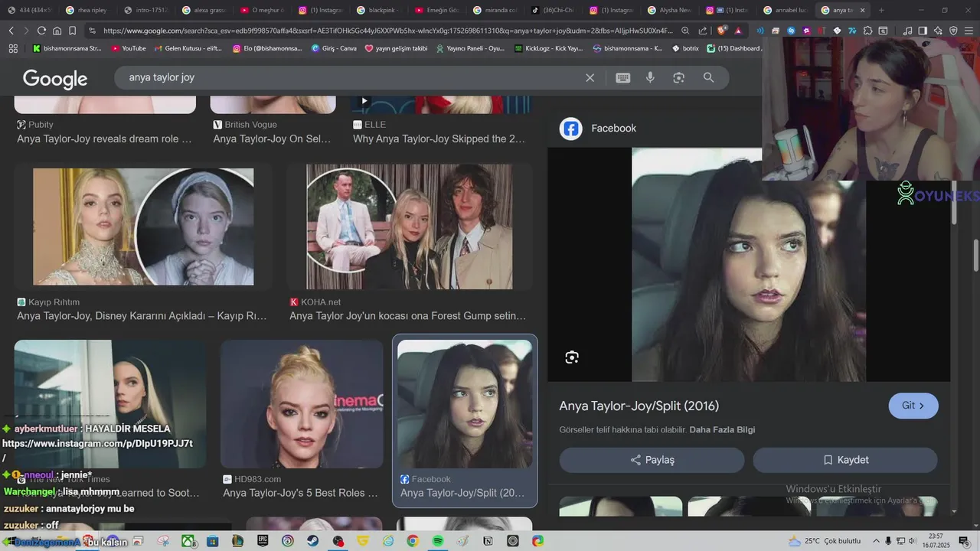Screen dimensions: 980x551
Task: Open the extensions puzzle piece icon
Action: coord(867,31)
